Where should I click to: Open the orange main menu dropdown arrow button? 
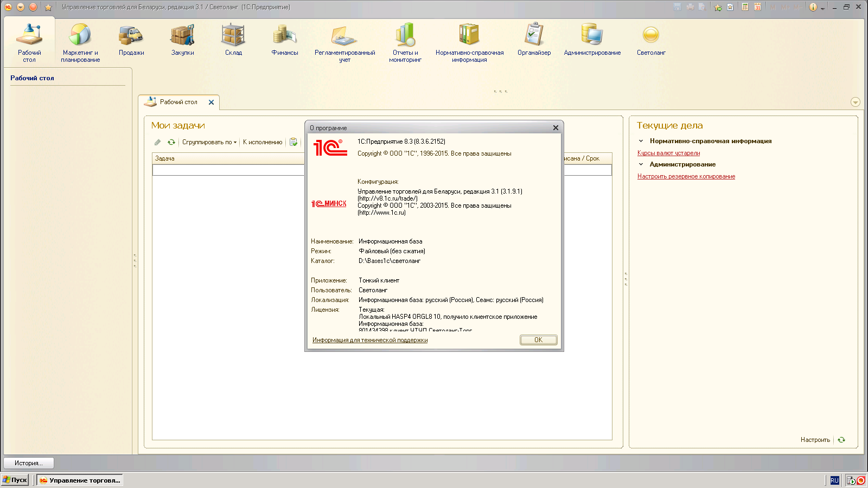[x=21, y=7]
